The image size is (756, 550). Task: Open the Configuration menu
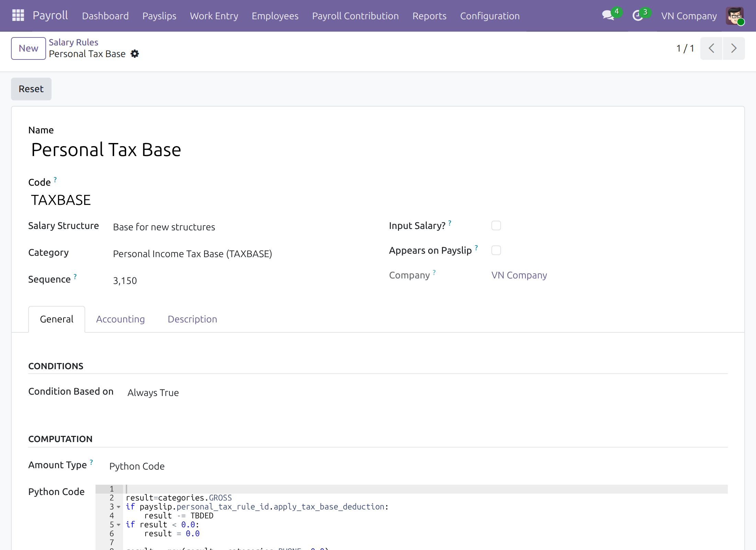(x=490, y=16)
